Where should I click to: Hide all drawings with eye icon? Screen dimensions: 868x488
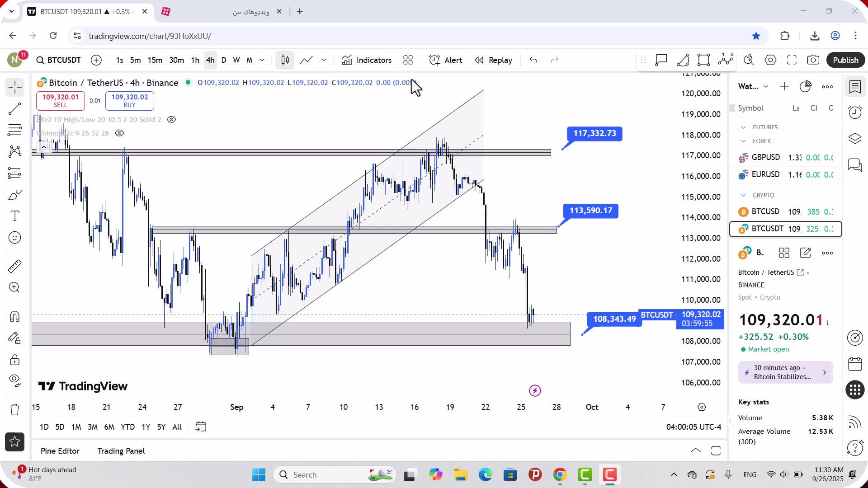pyautogui.click(x=14, y=380)
